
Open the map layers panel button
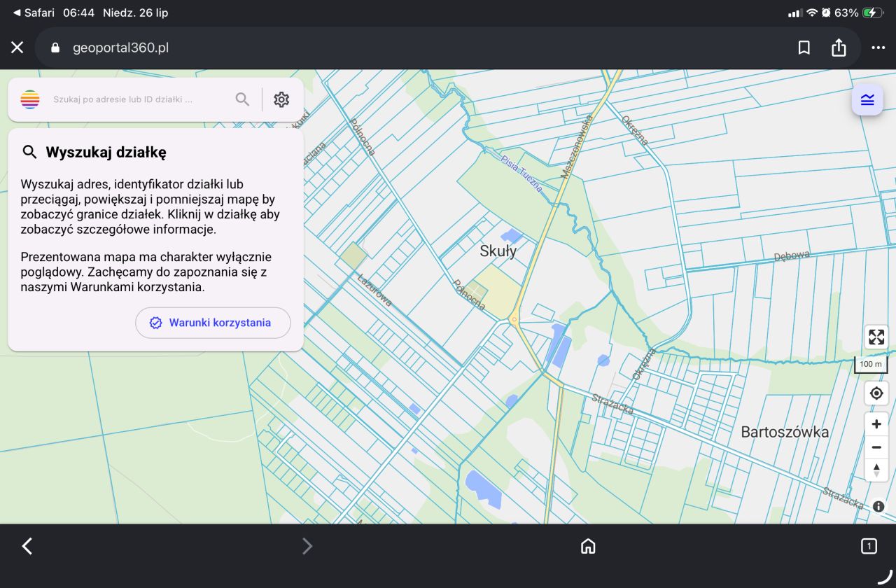[867, 99]
